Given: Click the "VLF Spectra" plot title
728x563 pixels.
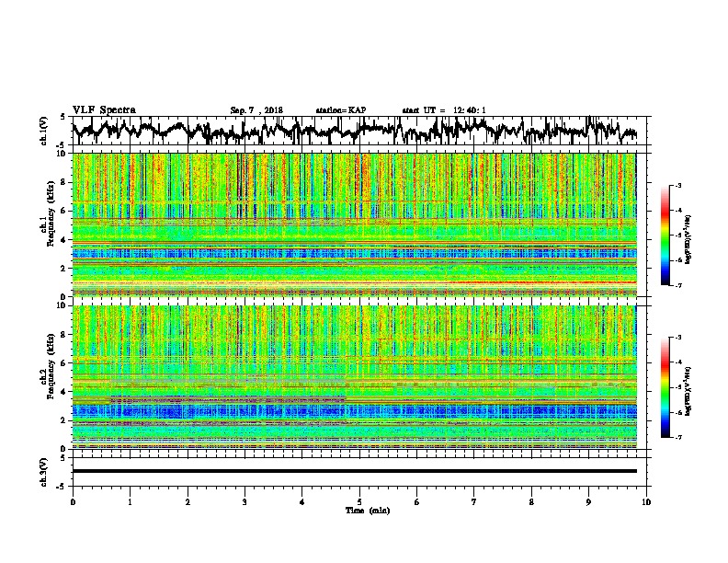Looking at the screenshot, I should coord(104,110).
